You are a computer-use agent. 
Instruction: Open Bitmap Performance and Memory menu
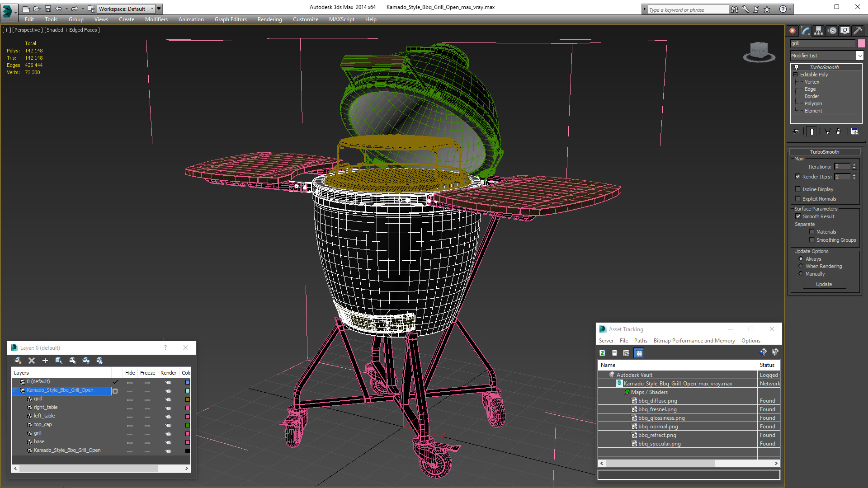[x=694, y=341]
